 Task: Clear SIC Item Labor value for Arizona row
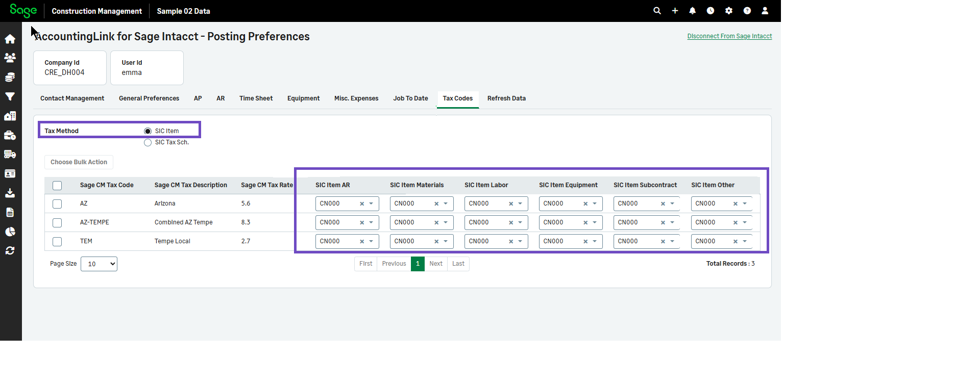[x=511, y=204]
